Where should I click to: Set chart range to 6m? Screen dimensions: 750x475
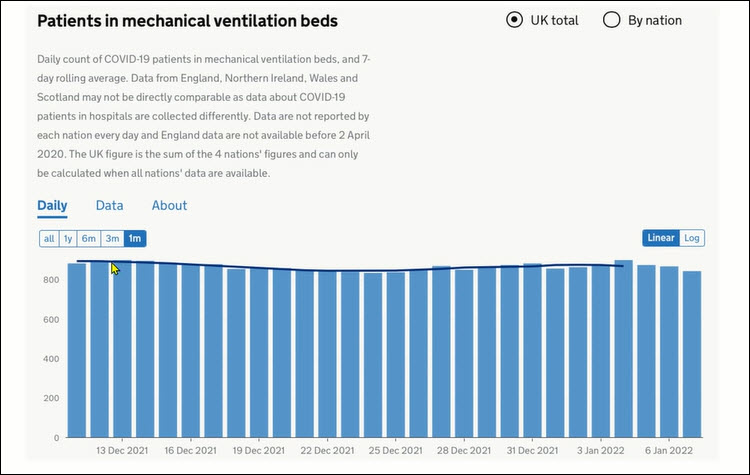[89, 238]
